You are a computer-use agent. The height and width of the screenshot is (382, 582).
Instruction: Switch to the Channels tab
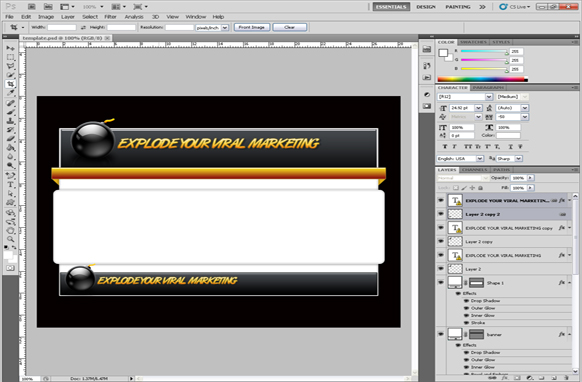(x=475, y=170)
